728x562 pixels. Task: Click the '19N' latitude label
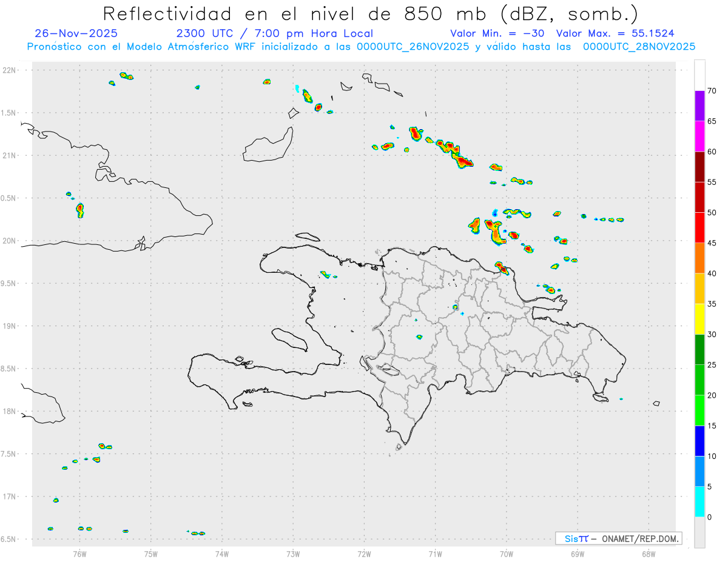click(x=10, y=326)
